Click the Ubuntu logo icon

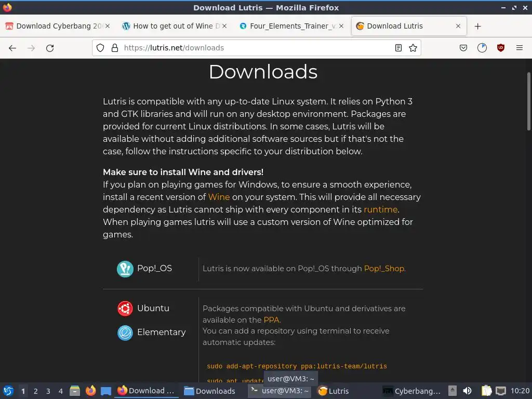pyautogui.click(x=125, y=309)
